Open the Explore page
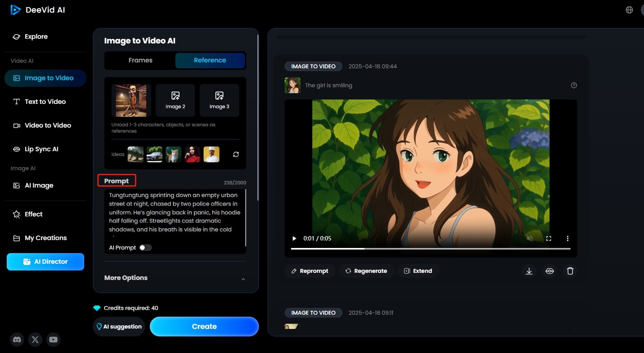Image resolution: width=644 pixels, height=353 pixels. [30, 37]
